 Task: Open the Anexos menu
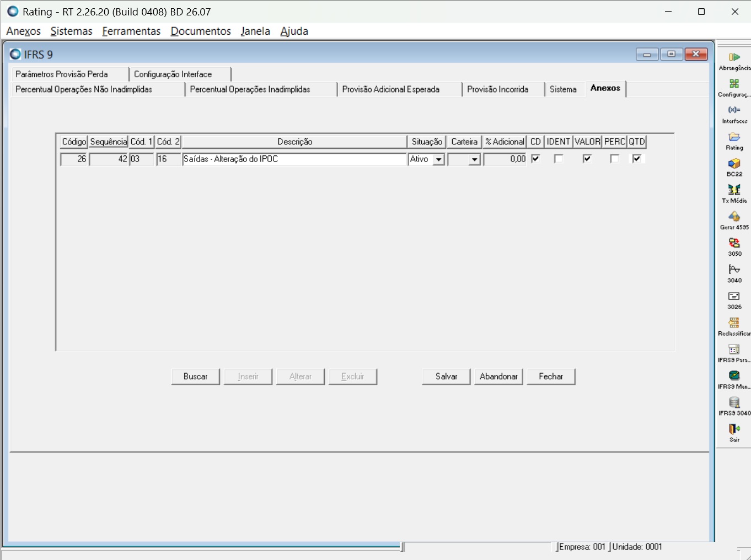[23, 31]
